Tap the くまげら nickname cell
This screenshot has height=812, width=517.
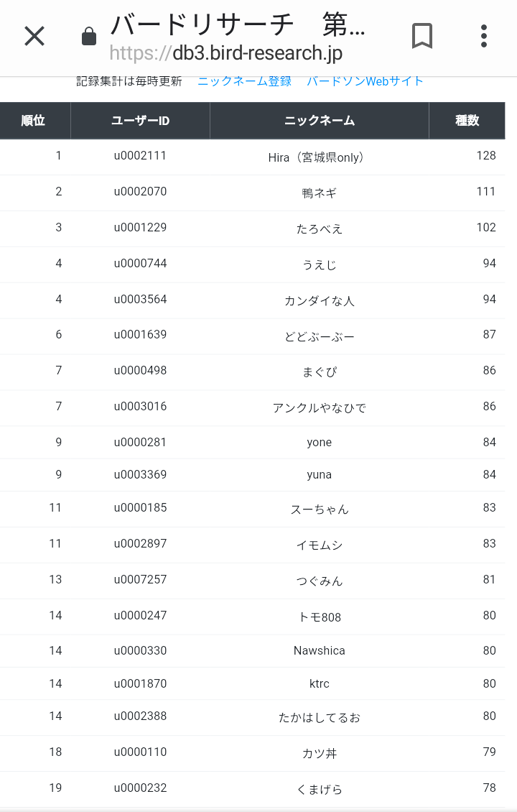[319, 789]
